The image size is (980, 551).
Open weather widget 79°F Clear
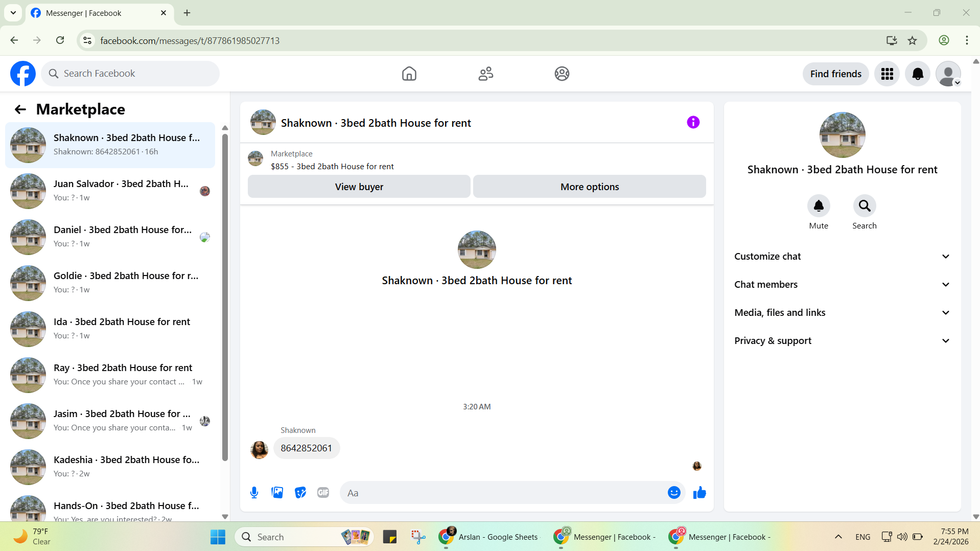click(x=32, y=537)
